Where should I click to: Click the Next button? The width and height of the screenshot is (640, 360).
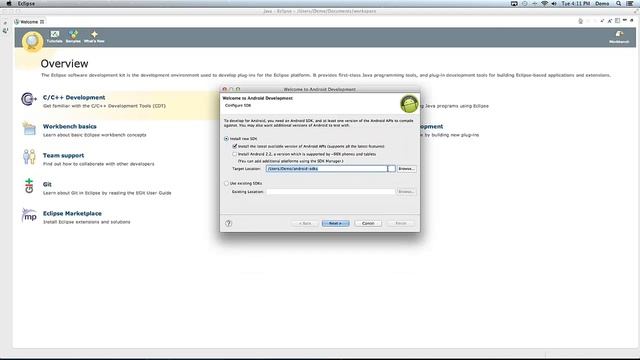336,223
